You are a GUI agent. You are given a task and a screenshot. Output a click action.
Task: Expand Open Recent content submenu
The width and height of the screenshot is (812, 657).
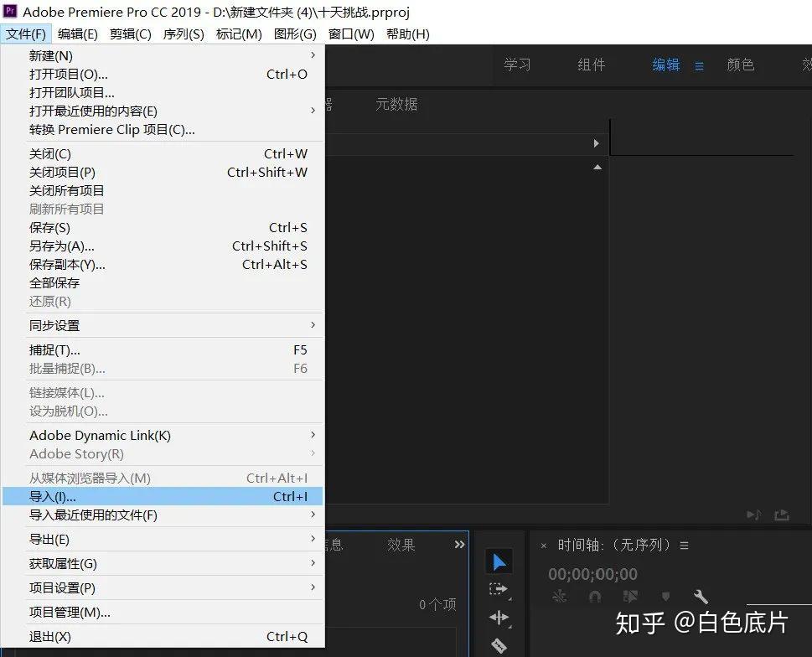pyautogui.click(x=163, y=111)
